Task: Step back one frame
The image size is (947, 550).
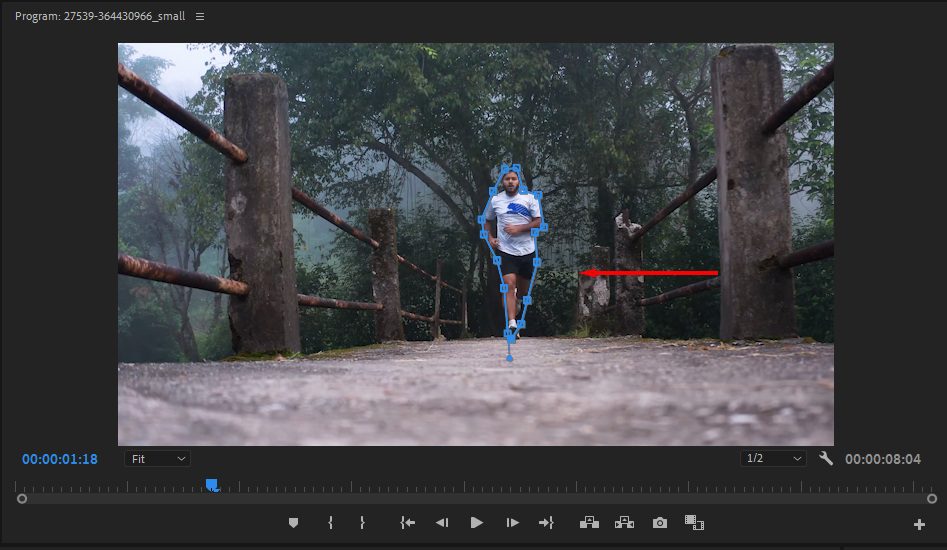Action: click(x=441, y=523)
